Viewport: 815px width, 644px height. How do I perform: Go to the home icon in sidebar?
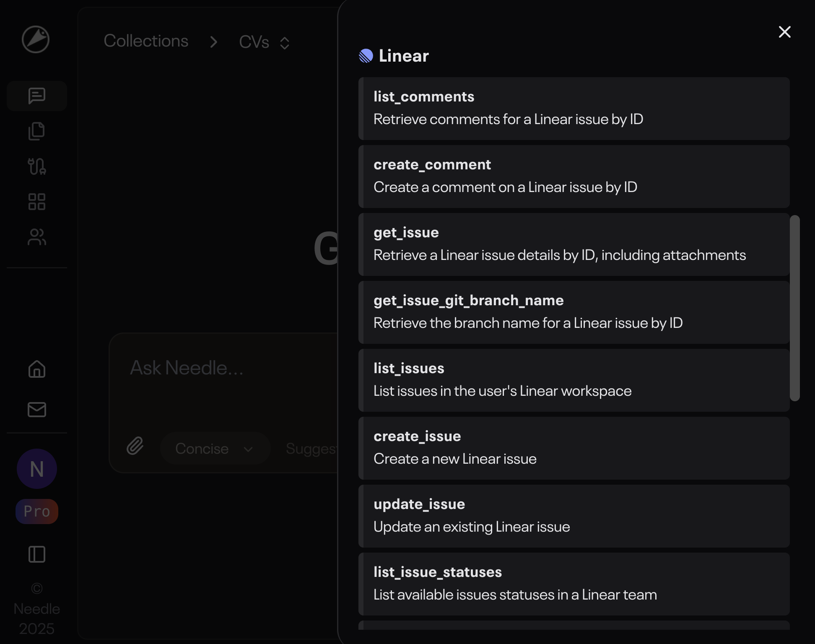[x=37, y=369]
